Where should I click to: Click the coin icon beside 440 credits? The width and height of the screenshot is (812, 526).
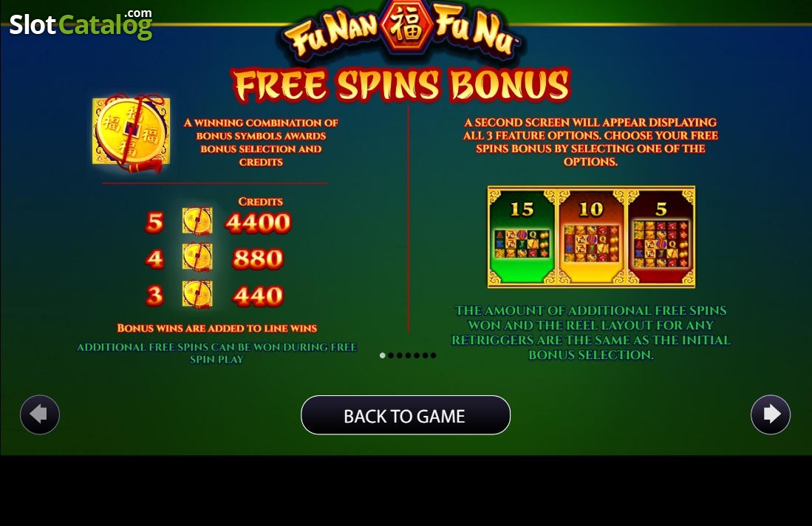[197, 294]
